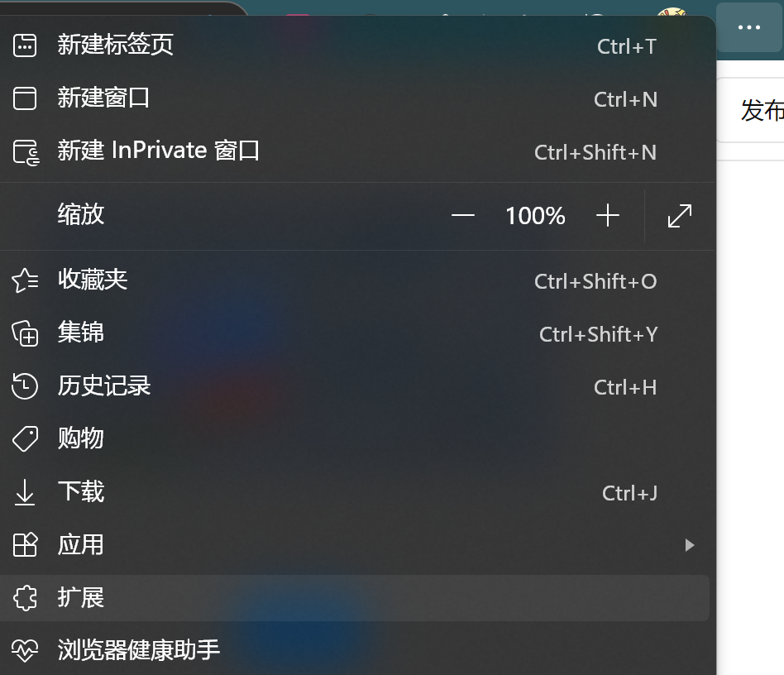Click the shopping tag icon for 购物
Image resolution: width=784 pixels, height=675 pixels.
point(25,439)
